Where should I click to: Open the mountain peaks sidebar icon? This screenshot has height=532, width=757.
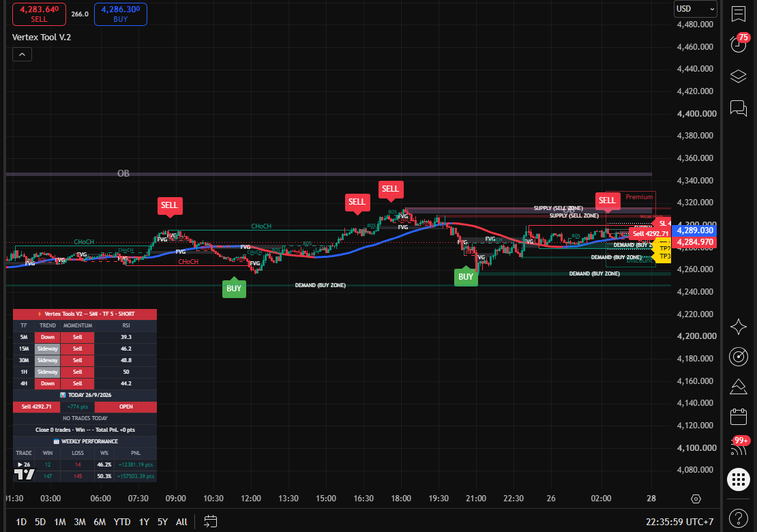(x=738, y=387)
